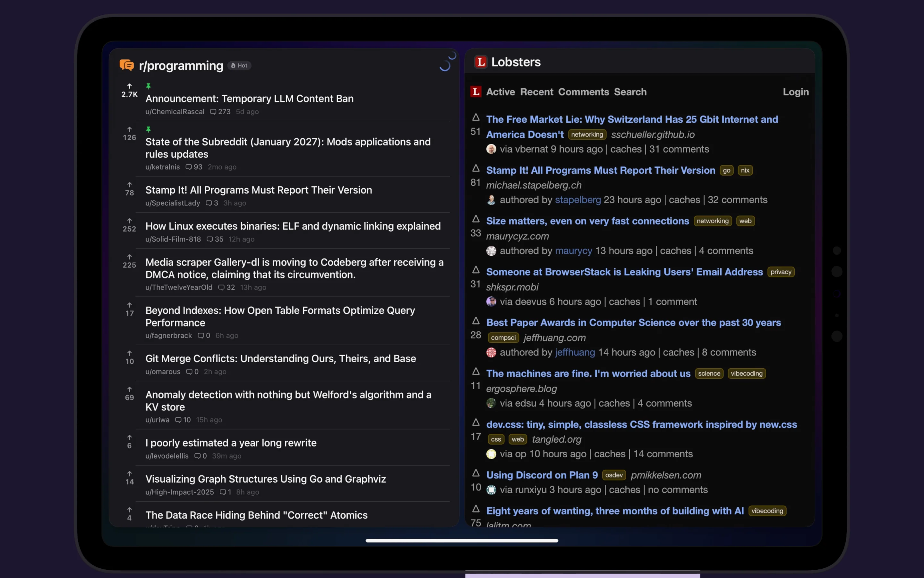
Task: Open Visualizing Graph Structures Using Go post
Action: (x=265, y=479)
